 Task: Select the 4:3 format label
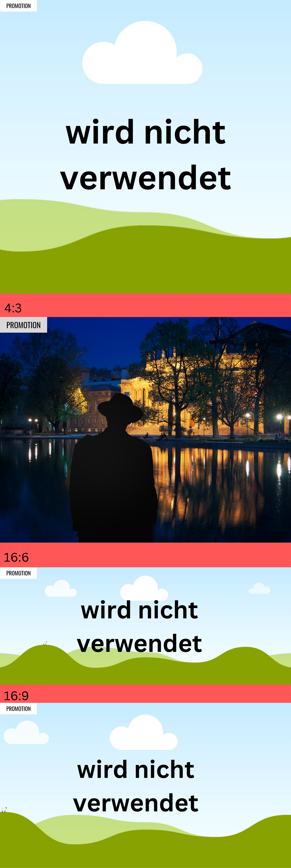click(13, 308)
